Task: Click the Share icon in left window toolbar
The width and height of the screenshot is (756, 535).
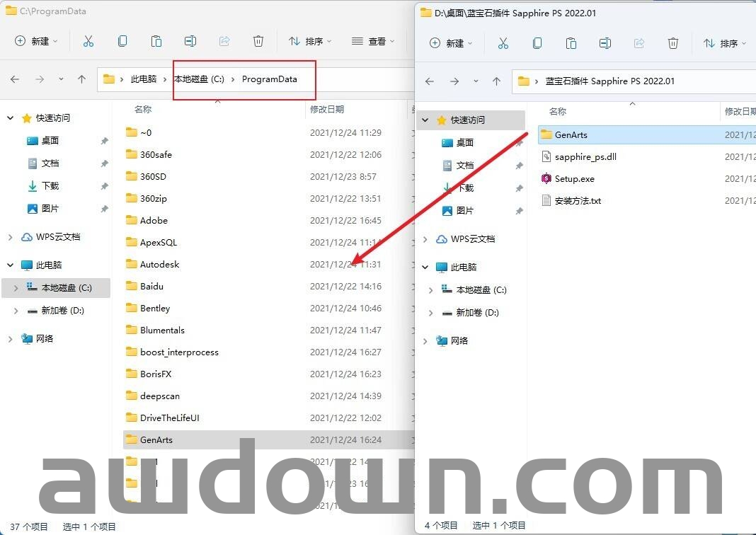Action: pos(224,41)
